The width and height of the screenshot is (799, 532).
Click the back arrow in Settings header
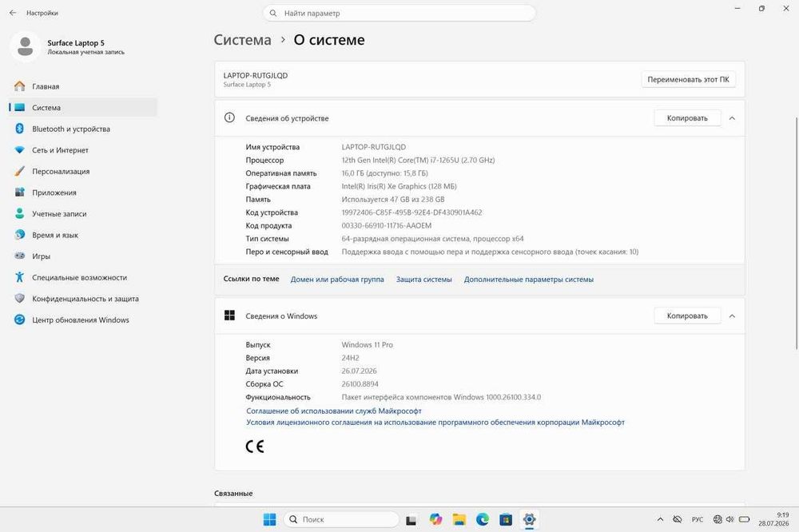[x=13, y=13]
